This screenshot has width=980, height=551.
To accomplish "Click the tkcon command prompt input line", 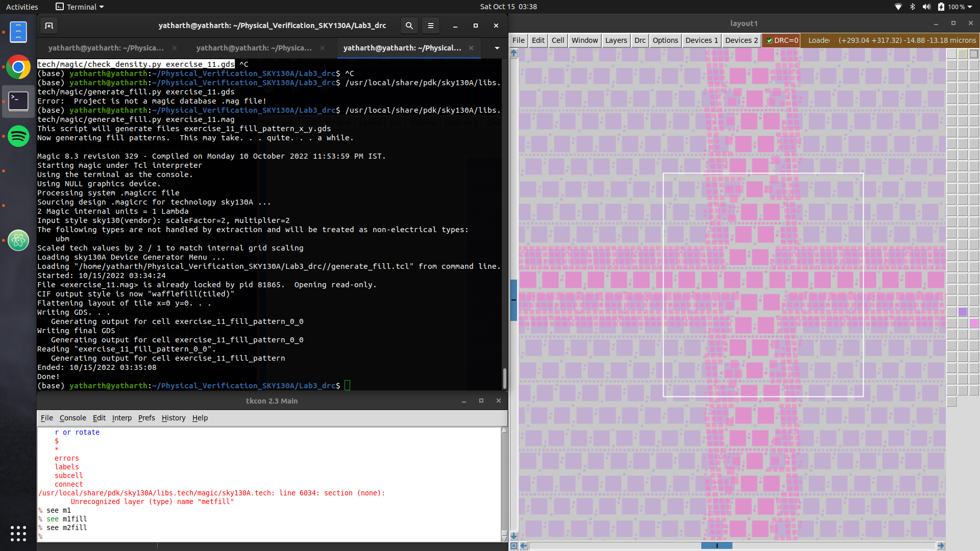I will tap(269, 536).
